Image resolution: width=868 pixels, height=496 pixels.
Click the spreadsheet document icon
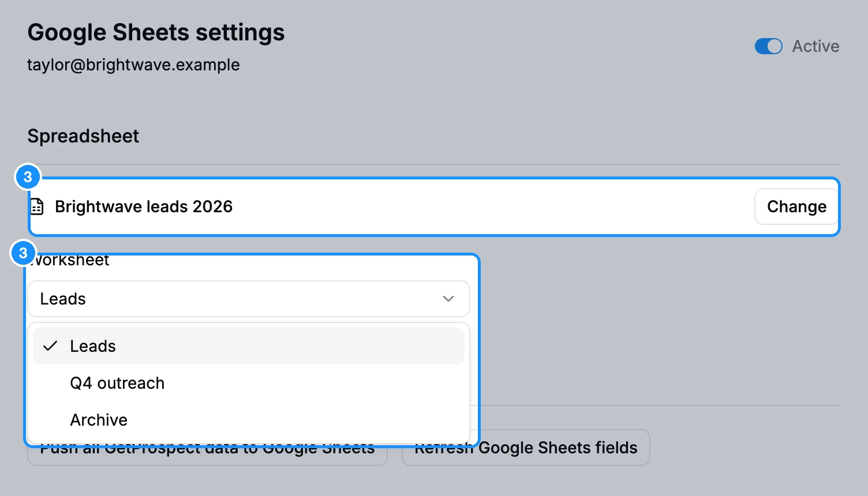37,206
